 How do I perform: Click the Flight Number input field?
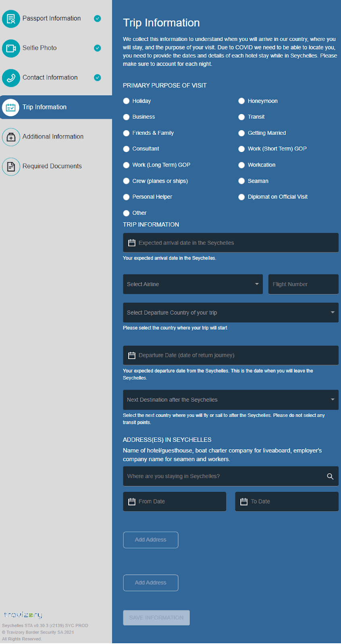pyautogui.click(x=303, y=284)
